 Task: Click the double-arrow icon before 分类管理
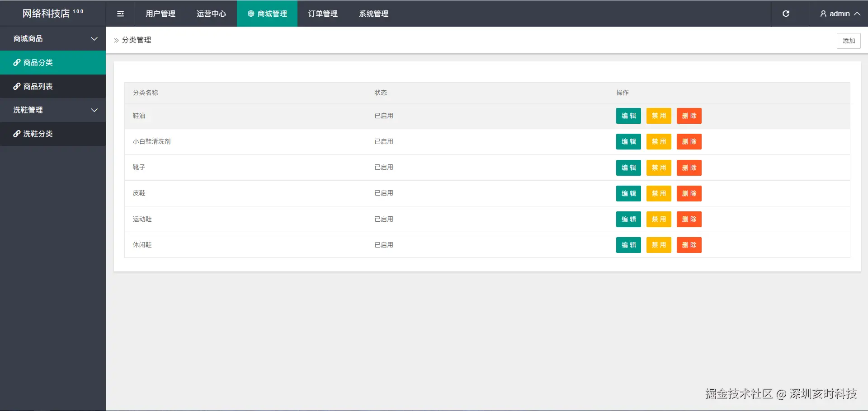tap(116, 40)
